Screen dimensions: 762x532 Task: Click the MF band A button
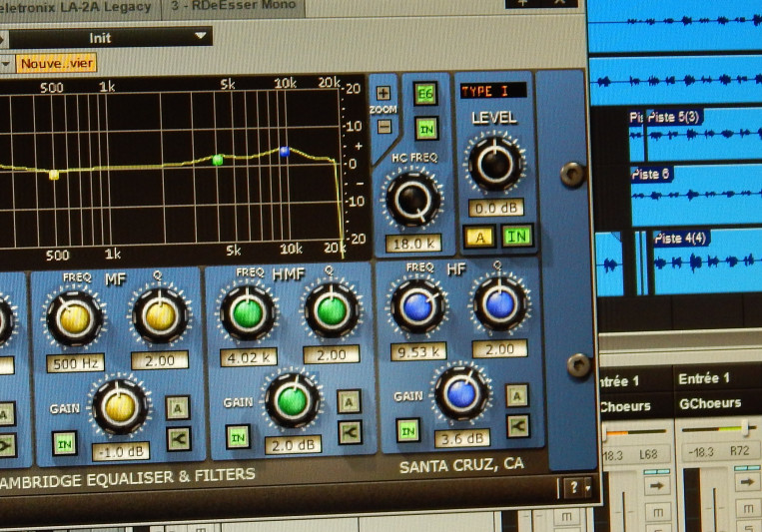178,408
